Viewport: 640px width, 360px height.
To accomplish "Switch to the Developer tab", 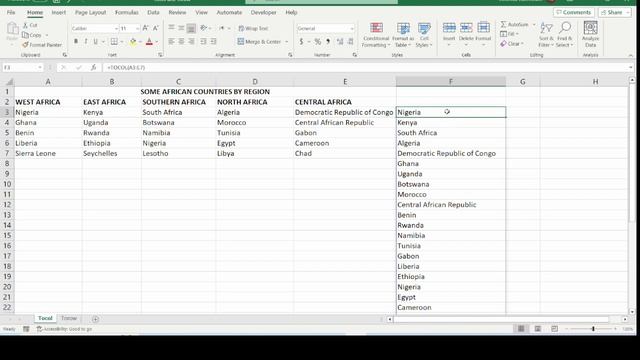I will point(263,13).
